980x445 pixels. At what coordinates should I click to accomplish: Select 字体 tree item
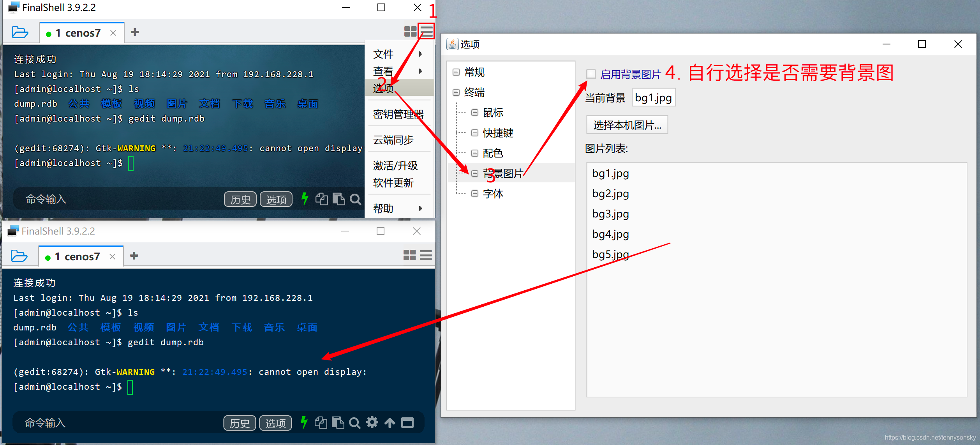click(x=493, y=194)
